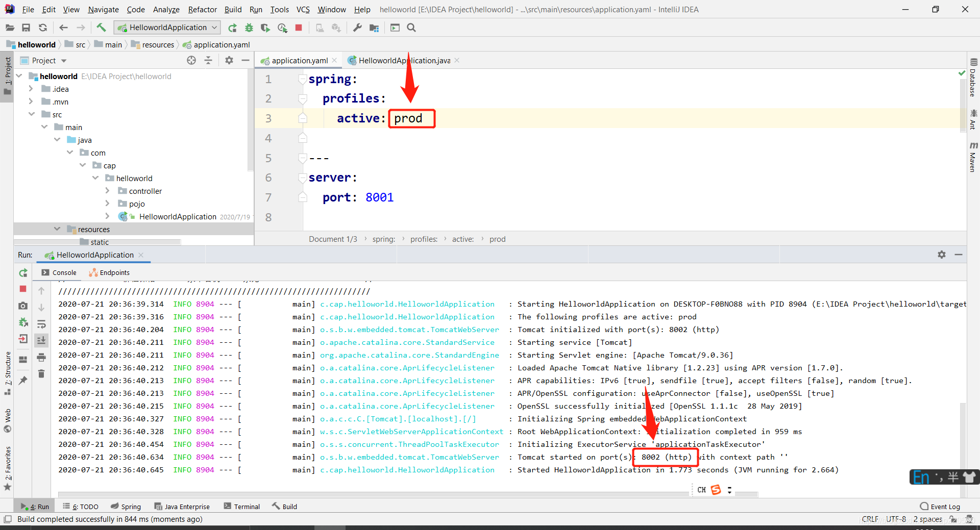Click the Synchronize refresh toolbar icon
The image size is (980, 530).
(43, 28)
